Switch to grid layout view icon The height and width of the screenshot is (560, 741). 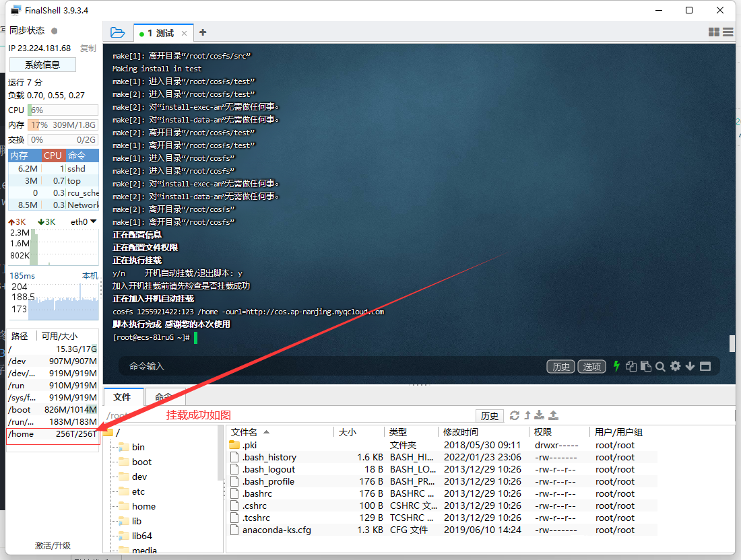713,32
